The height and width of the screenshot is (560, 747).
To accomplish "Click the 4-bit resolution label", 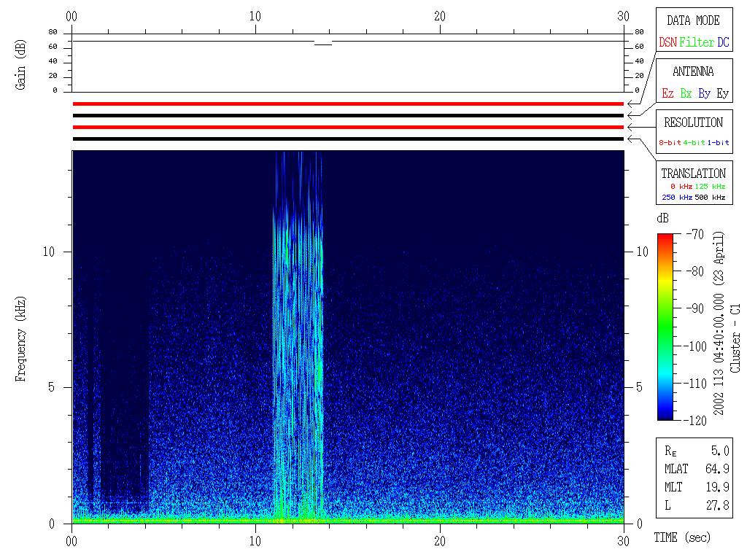I will tap(694, 143).
